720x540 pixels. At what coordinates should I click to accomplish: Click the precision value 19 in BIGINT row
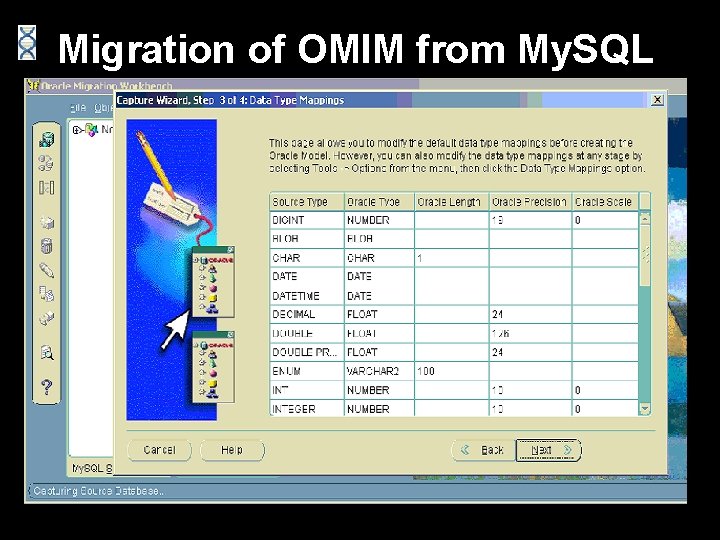pyautogui.click(x=530, y=220)
